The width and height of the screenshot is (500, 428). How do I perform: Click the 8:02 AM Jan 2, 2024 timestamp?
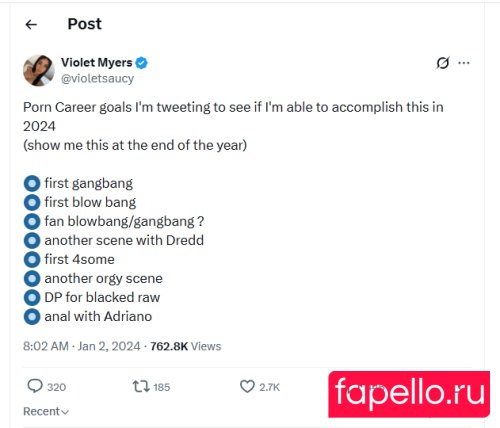point(82,346)
